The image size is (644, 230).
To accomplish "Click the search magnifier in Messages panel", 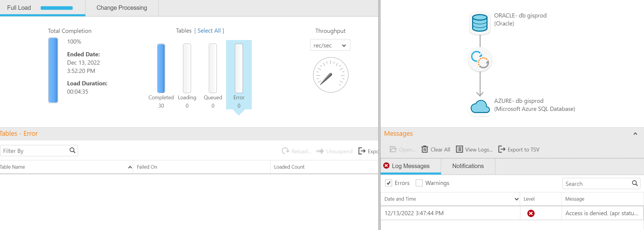I will pos(635,183).
